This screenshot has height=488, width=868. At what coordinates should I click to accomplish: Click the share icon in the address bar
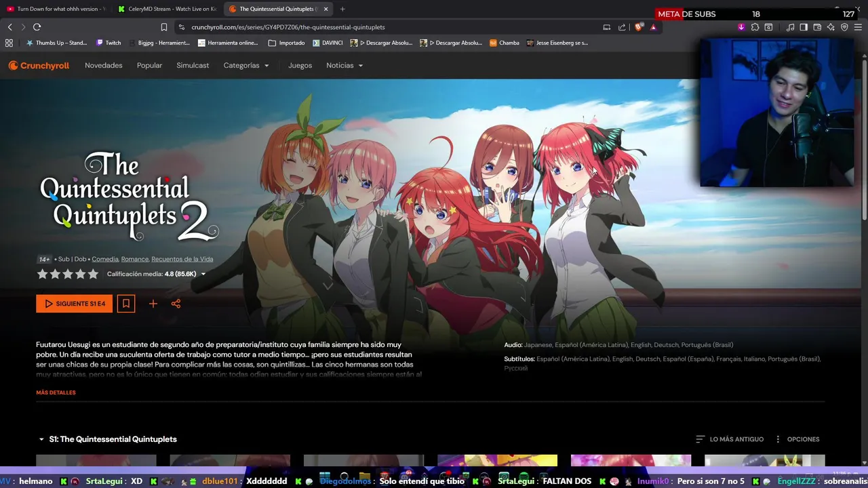point(622,27)
